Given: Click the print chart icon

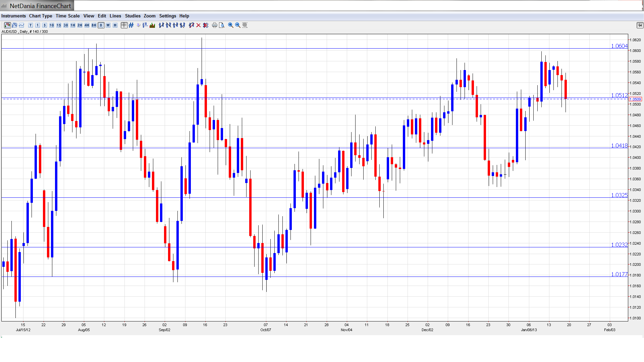Looking at the screenshot, I should [215, 25].
